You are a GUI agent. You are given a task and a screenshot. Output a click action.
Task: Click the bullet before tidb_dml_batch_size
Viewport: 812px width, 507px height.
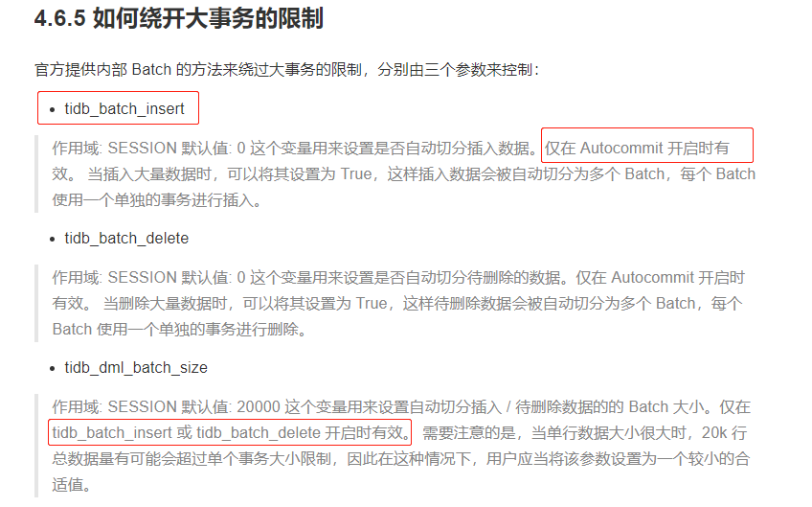tap(53, 369)
